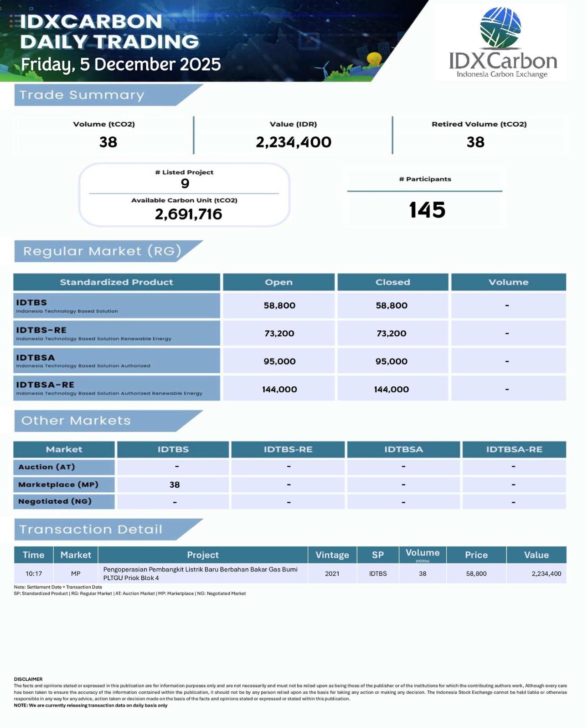This screenshot has height=728, width=588.
Task: Click the Other Markets section header
Action: click(76, 421)
